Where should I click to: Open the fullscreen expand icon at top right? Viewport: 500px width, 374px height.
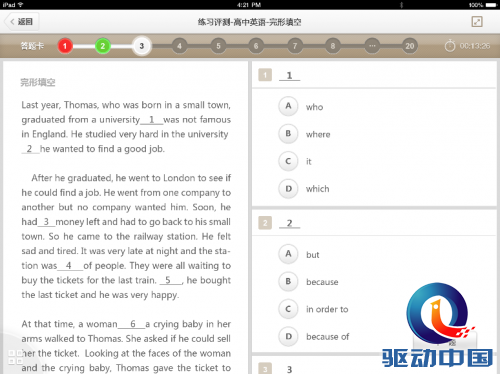coord(477,22)
